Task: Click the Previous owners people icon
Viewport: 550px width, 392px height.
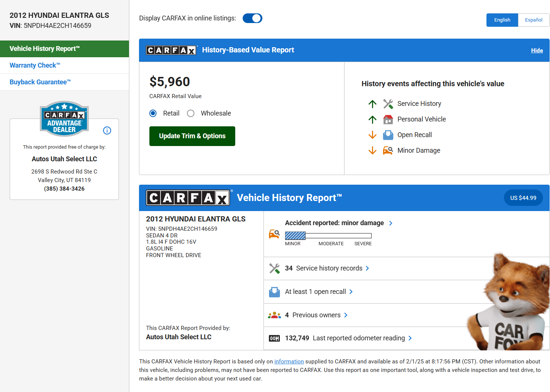Action: click(x=274, y=315)
